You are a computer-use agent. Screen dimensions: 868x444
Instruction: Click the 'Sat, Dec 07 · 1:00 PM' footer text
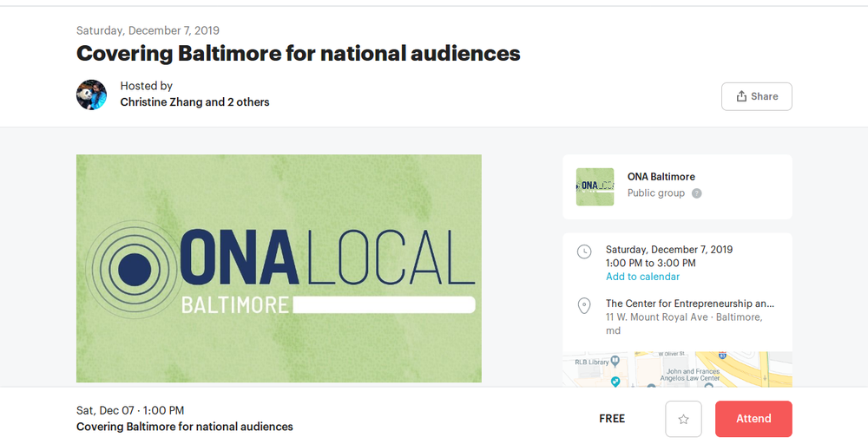130,410
